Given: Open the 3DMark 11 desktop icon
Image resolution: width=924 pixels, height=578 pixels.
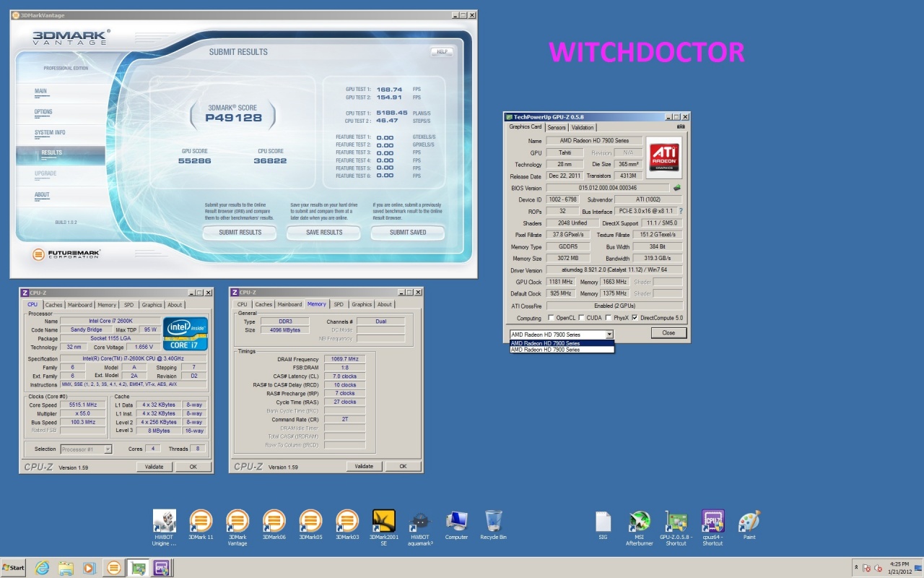Looking at the screenshot, I should (201, 522).
